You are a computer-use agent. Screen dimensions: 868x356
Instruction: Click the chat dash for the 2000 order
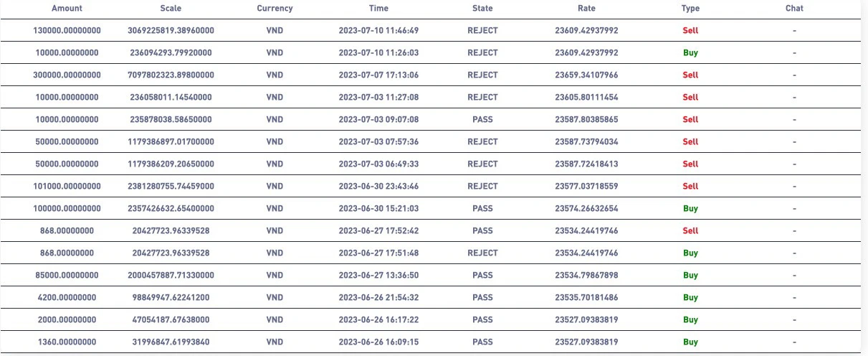(794, 320)
